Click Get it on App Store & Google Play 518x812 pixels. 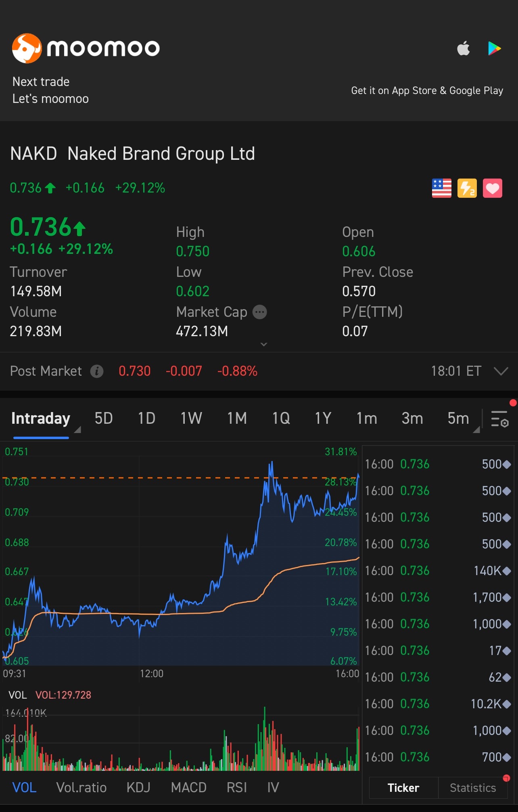click(x=427, y=90)
